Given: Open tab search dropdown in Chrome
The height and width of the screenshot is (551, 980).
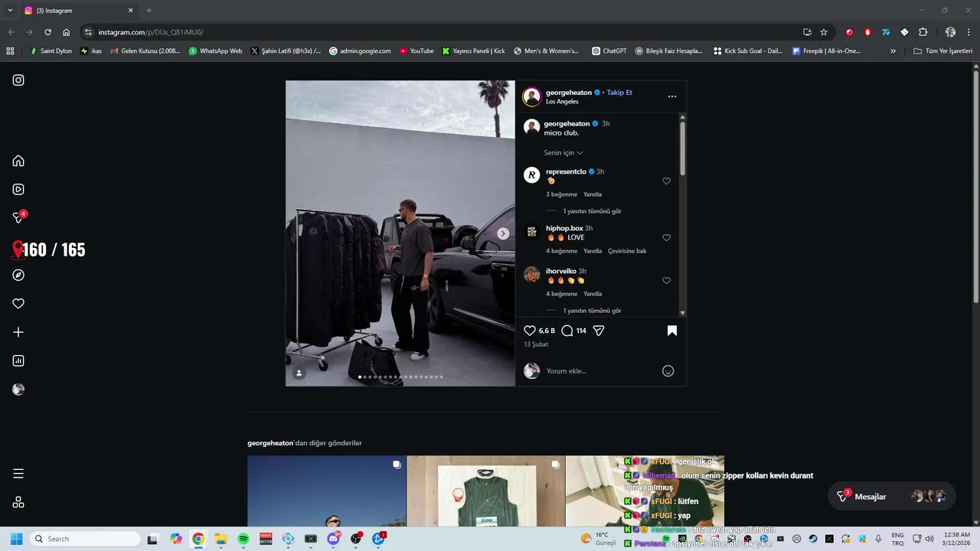Looking at the screenshot, I should pos(10,11).
